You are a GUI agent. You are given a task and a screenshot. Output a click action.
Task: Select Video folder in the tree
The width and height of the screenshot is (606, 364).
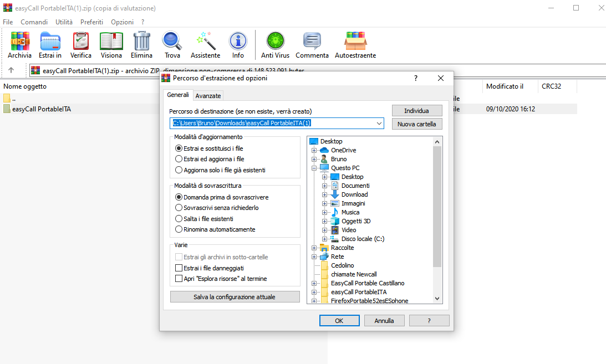point(349,230)
